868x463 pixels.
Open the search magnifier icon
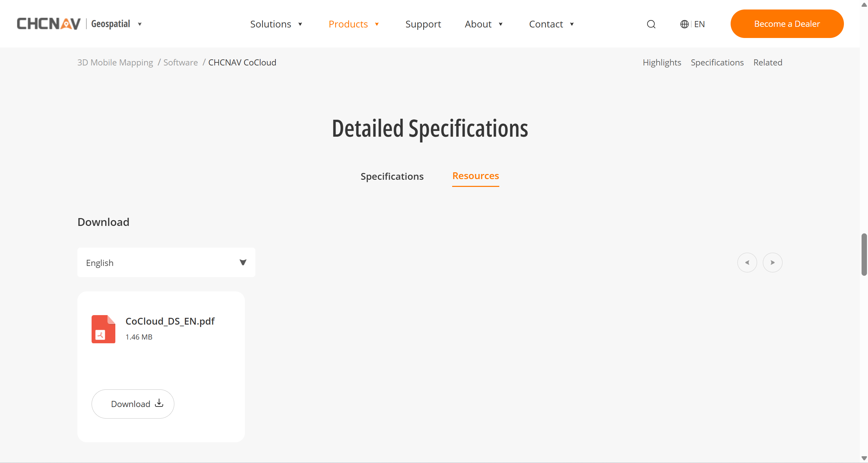(x=651, y=24)
